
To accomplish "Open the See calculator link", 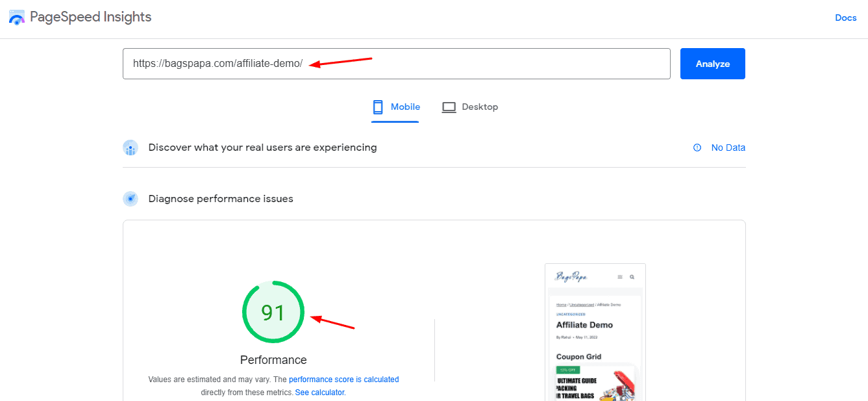I will [319, 393].
